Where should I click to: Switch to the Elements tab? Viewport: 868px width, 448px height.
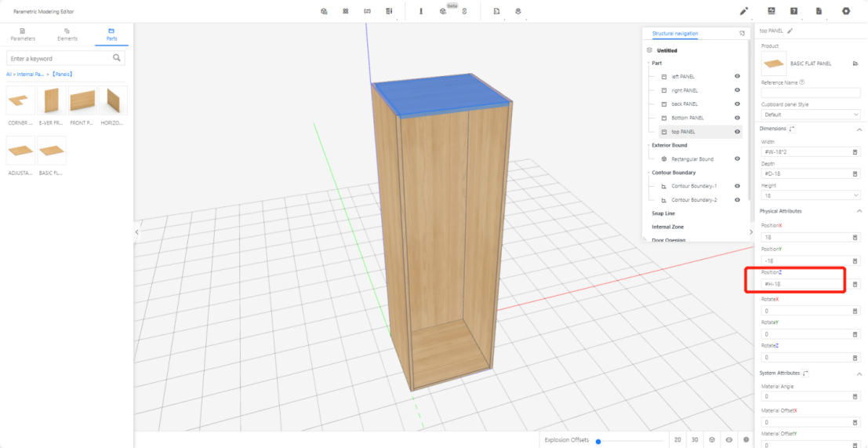tap(67, 35)
